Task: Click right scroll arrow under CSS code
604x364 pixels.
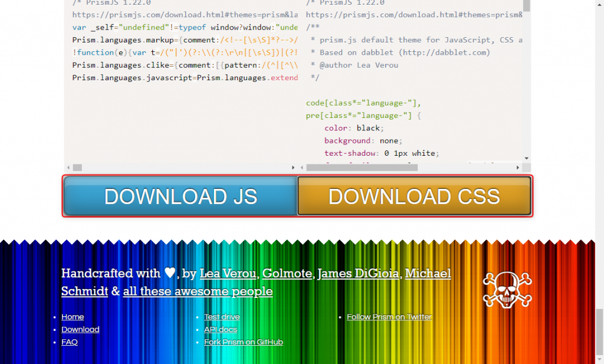Action: (519, 168)
